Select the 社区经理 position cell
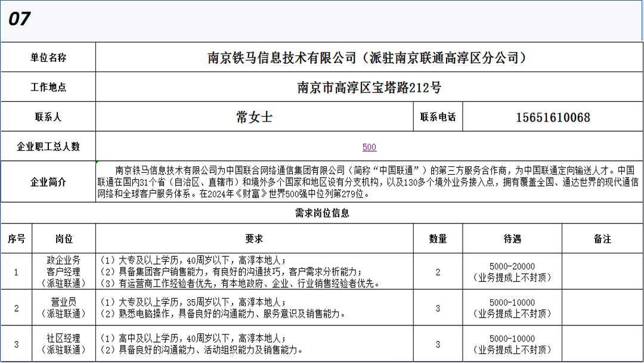Screen dimensions: 644x363 click(x=64, y=344)
